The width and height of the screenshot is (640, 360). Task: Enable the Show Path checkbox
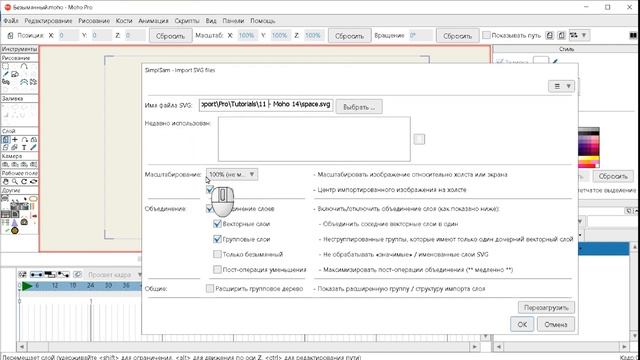[486, 36]
